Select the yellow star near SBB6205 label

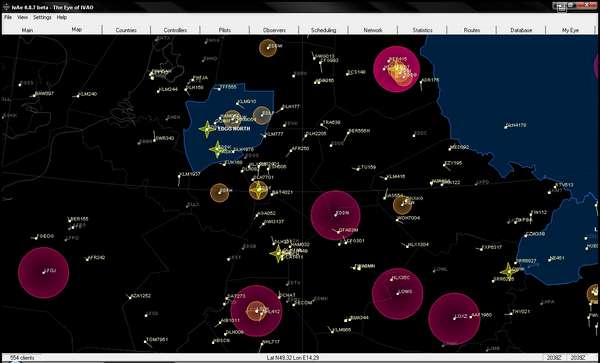[509, 271]
